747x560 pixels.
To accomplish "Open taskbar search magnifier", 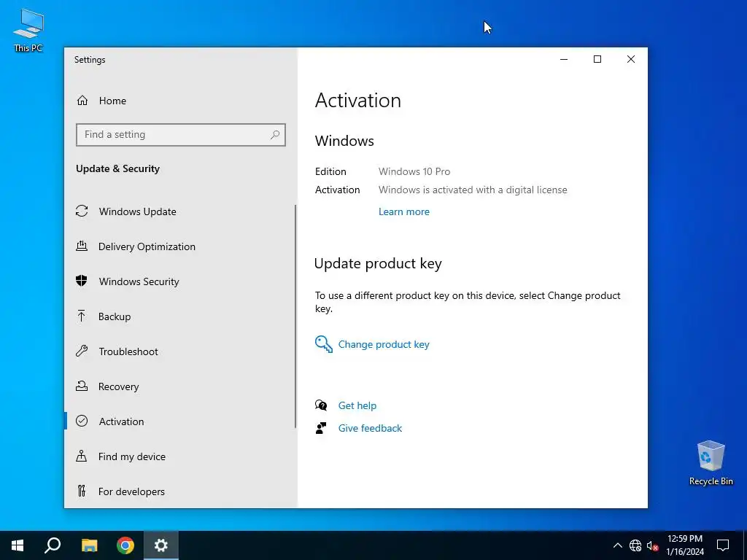I will pyautogui.click(x=53, y=545).
